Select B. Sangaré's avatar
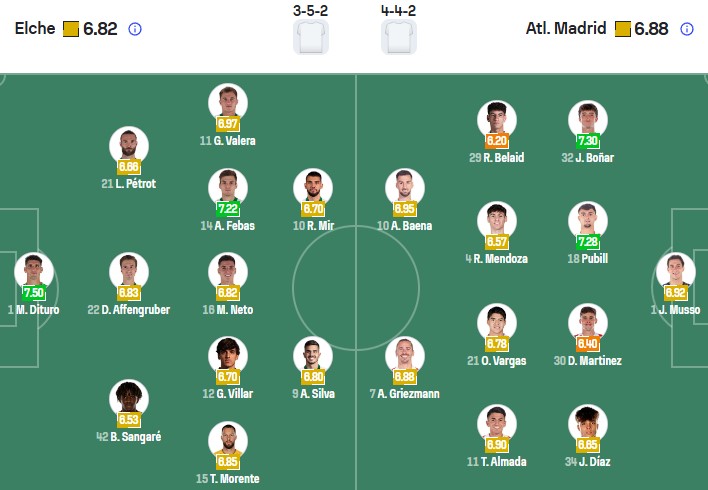This screenshot has width=708, height=490. tap(129, 399)
